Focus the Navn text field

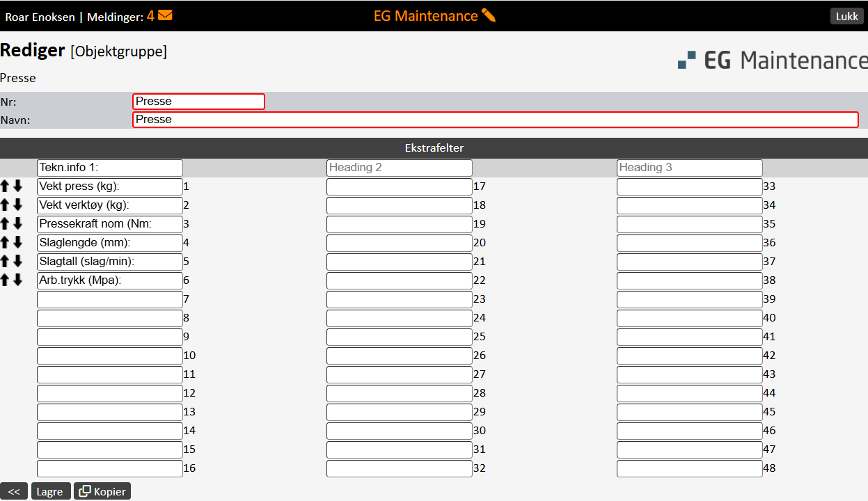click(x=495, y=120)
